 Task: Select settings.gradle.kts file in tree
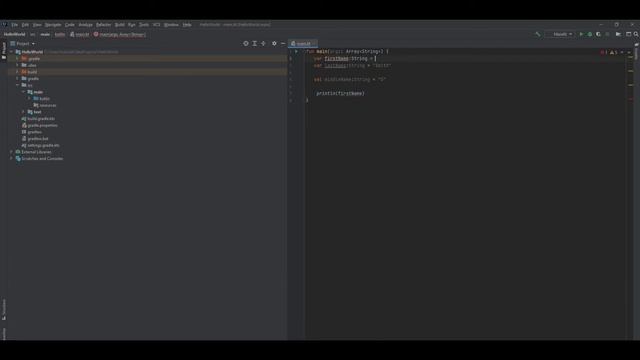point(40,145)
